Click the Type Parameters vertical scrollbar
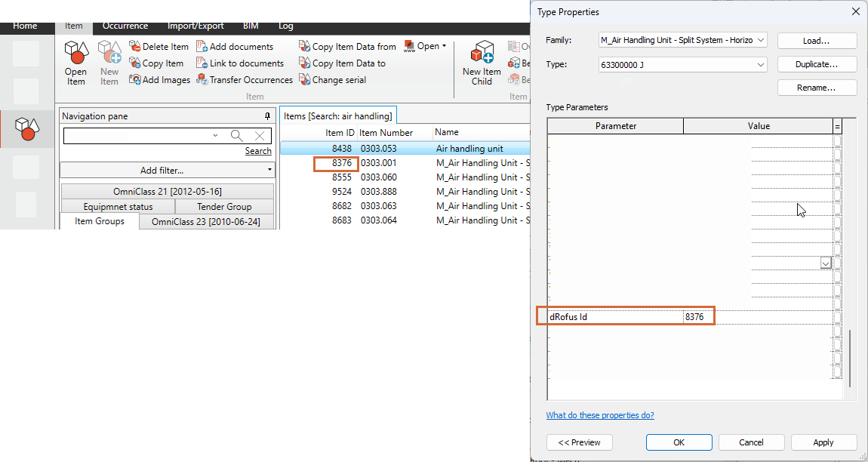This screenshot has width=868, height=462. pos(849,356)
